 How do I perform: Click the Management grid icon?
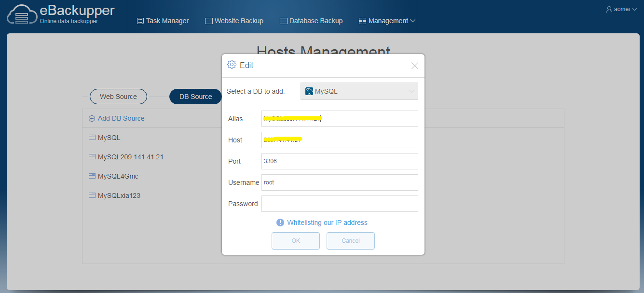click(363, 21)
